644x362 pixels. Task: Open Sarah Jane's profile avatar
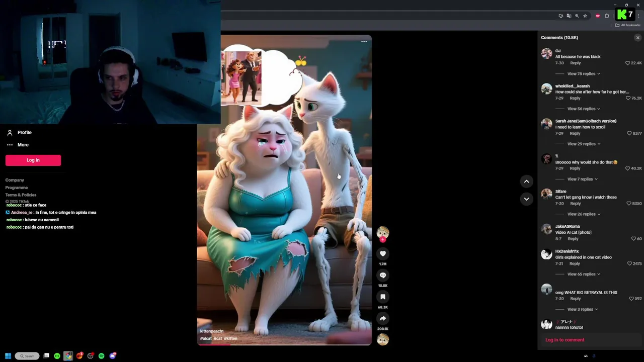pos(546,124)
